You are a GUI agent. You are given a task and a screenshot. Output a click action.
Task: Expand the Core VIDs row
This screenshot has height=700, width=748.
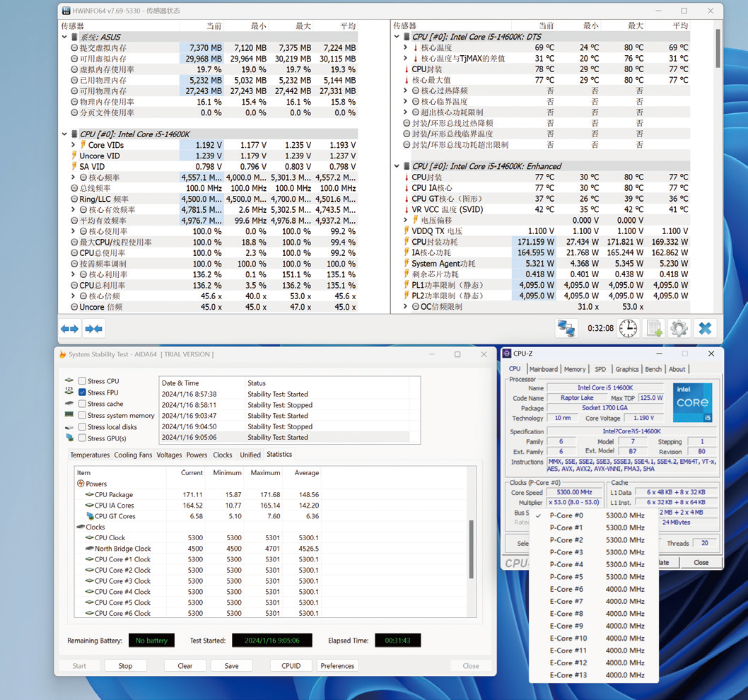pyautogui.click(x=73, y=145)
